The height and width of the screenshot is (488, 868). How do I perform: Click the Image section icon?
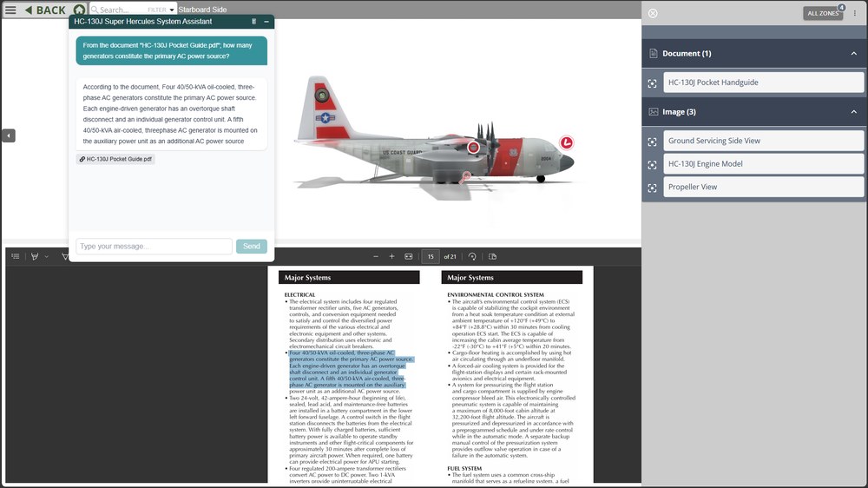point(654,112)
